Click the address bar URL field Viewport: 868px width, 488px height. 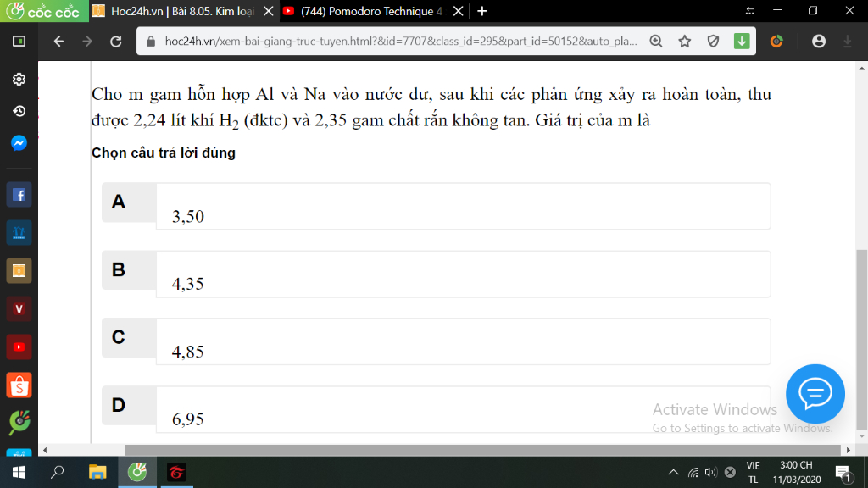(x=401, y=41)
